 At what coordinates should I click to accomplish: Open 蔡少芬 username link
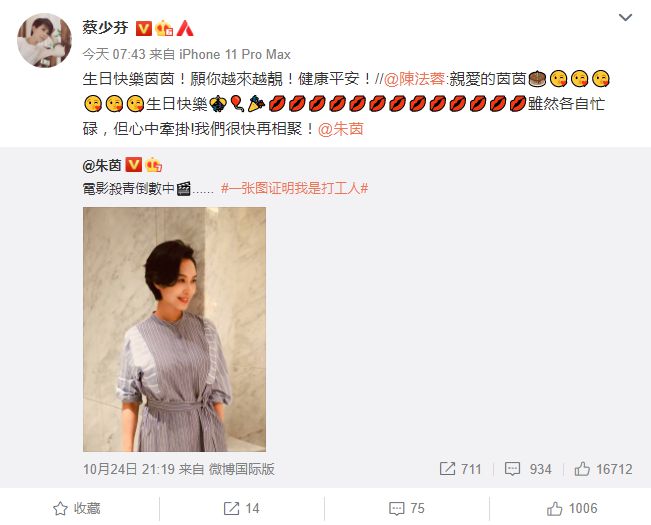[105, 29]
